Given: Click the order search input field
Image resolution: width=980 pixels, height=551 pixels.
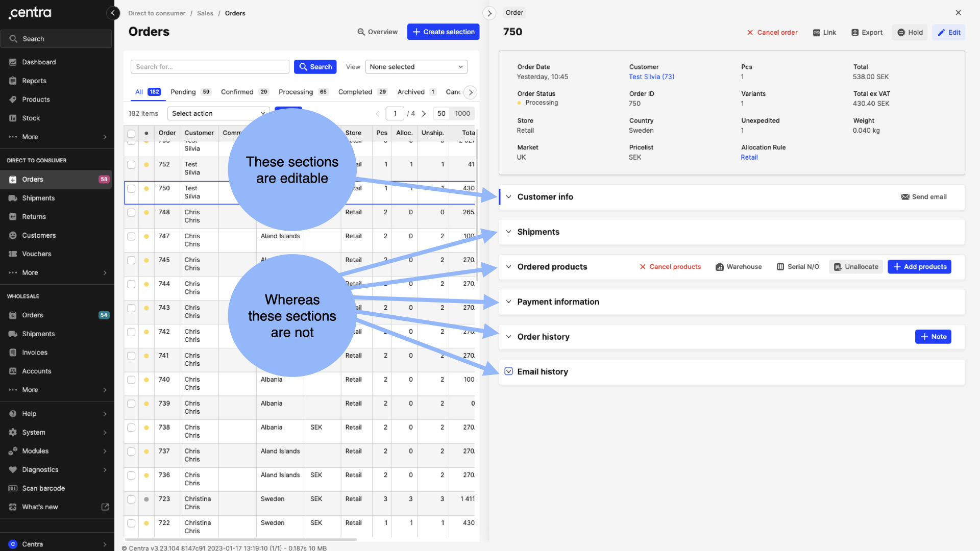Looking at the screenshot, I should (209, 67).
